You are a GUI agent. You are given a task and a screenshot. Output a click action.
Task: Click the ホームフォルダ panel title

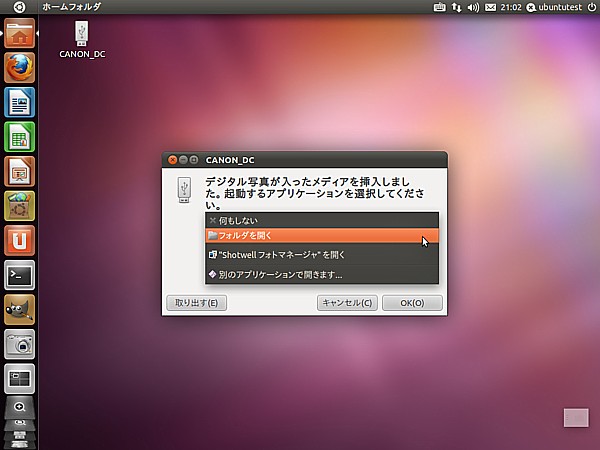72,7
